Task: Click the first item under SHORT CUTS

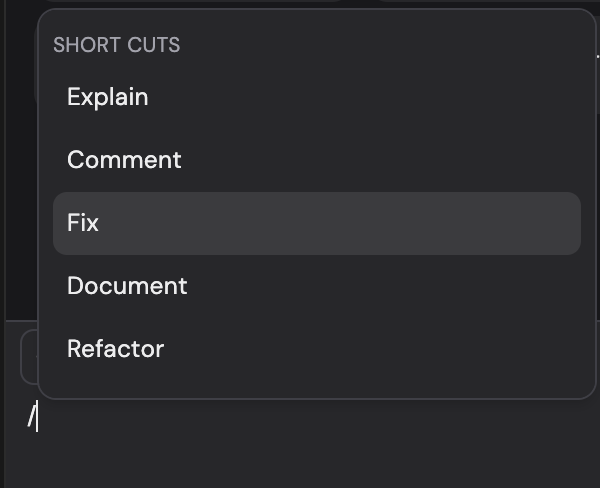Action: point(108,98)
